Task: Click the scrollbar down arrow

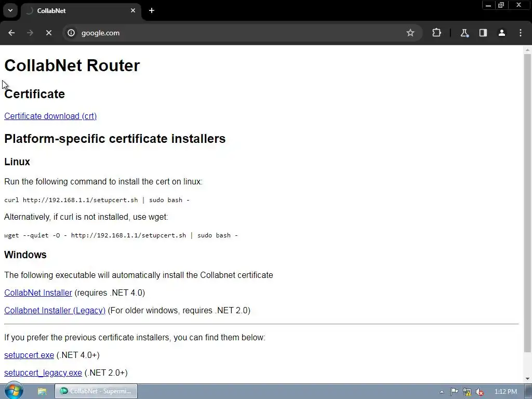Action: 527,379
